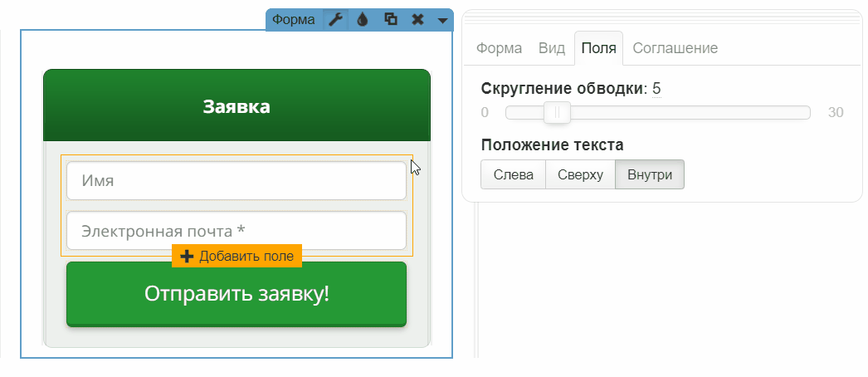The image size is (868, 377).
Task: Click the Имя input field
Action: point(237,181)
